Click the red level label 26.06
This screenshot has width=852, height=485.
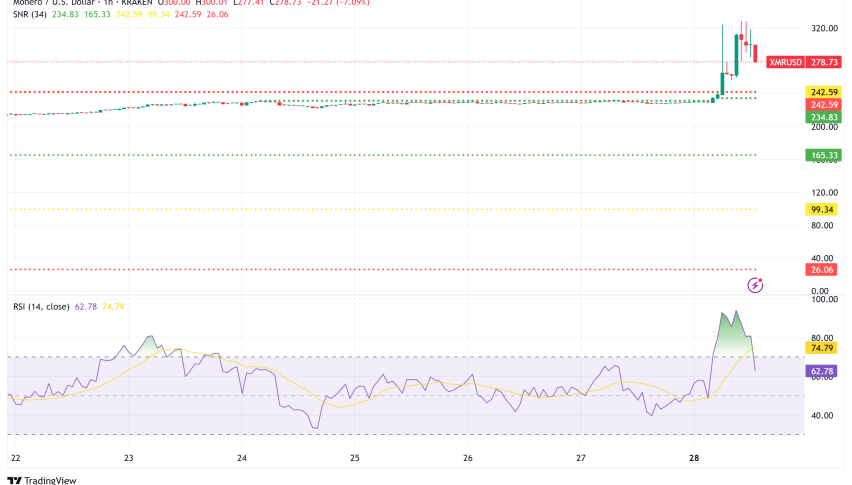coord(821,270)
